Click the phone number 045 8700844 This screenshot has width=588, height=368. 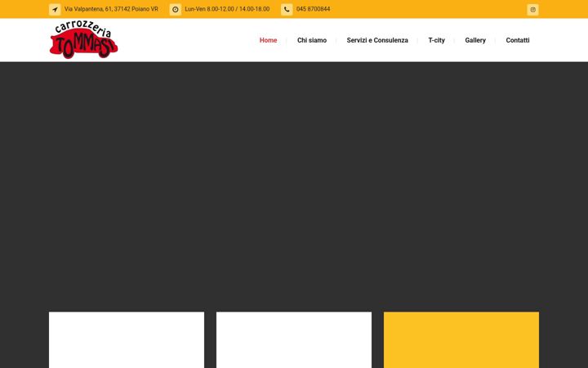click(313, 9)
